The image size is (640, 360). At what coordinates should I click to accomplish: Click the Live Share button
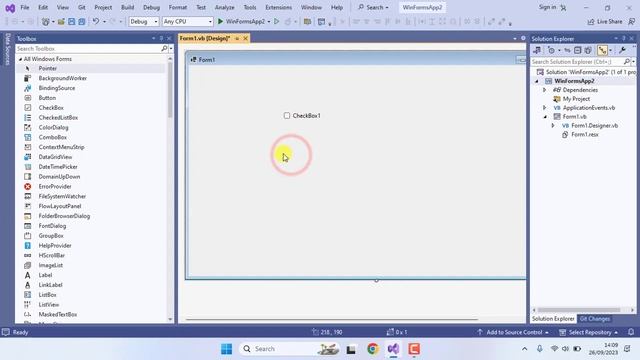click(605, 22)
